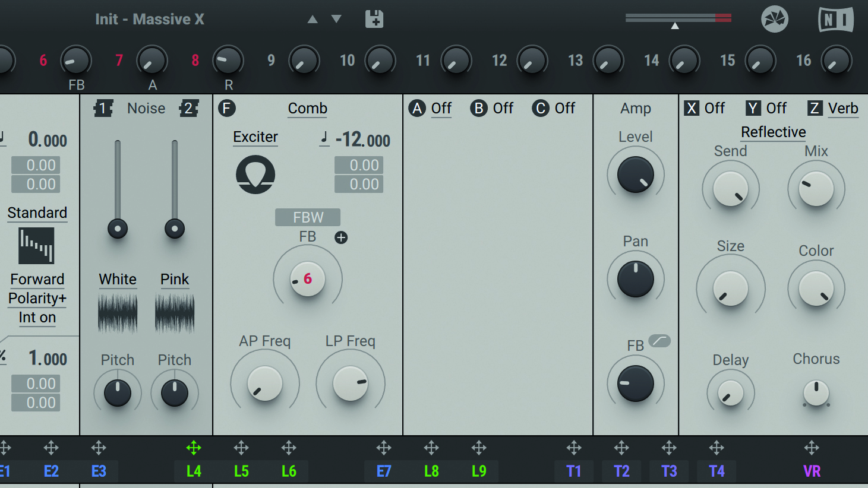
Task: Open the E7 envelope tab
Action: [384, 471]
